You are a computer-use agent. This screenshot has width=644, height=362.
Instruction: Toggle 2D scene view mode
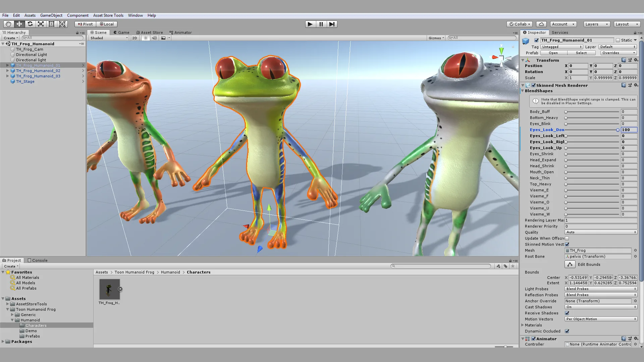[135, 38]
